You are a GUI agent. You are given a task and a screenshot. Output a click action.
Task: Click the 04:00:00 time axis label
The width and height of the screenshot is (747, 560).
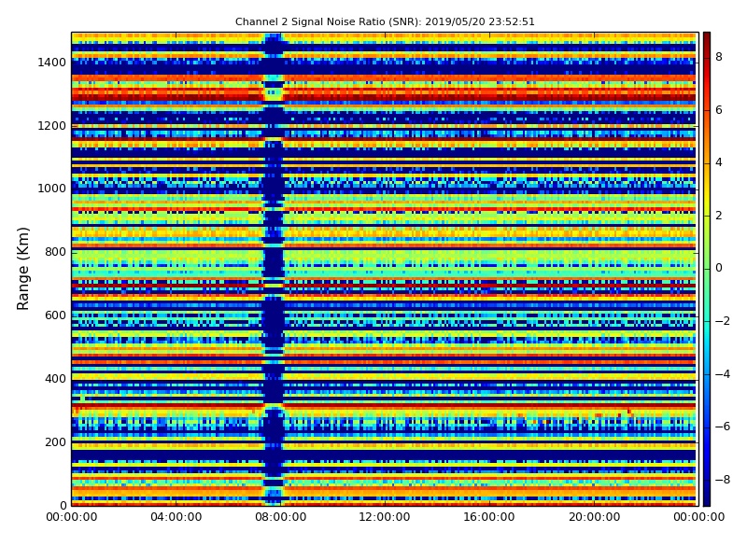[176, 517]
